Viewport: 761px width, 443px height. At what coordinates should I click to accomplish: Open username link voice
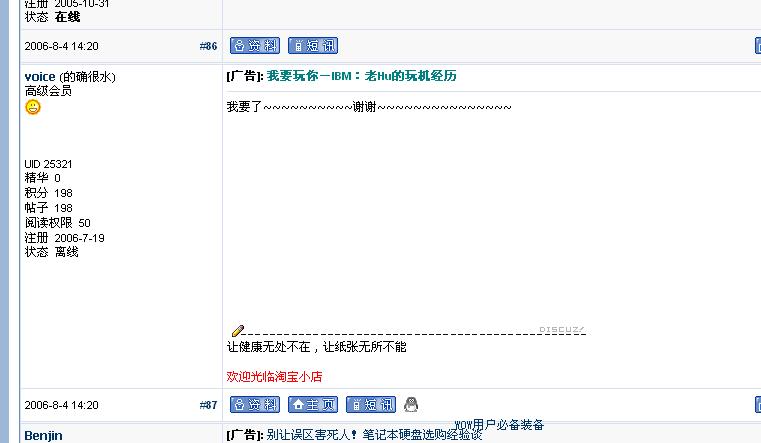pyautogui.click(x=40, y=77)
